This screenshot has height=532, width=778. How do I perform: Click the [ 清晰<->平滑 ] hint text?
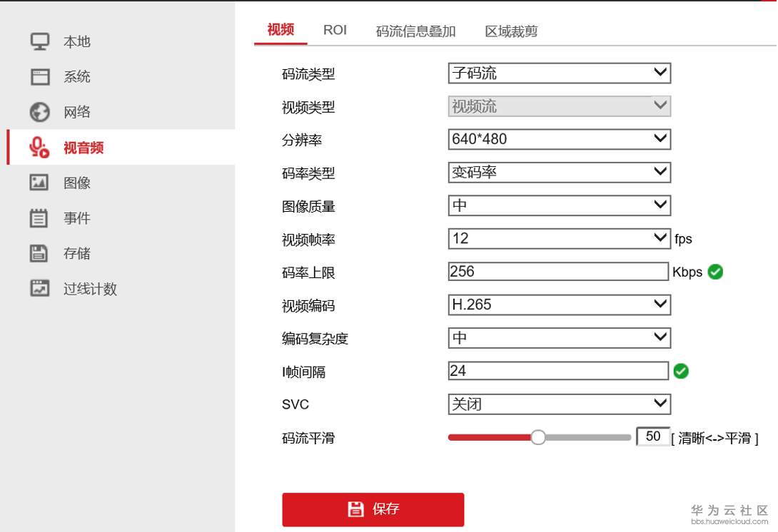(715, 439)
